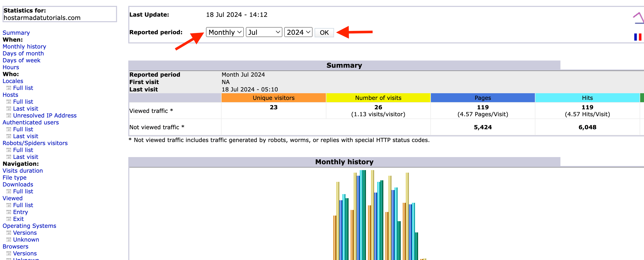The width and height of the screenshot is (644, 260).
Task: Click the Number of visits yellow header
Action: (378, 98)
